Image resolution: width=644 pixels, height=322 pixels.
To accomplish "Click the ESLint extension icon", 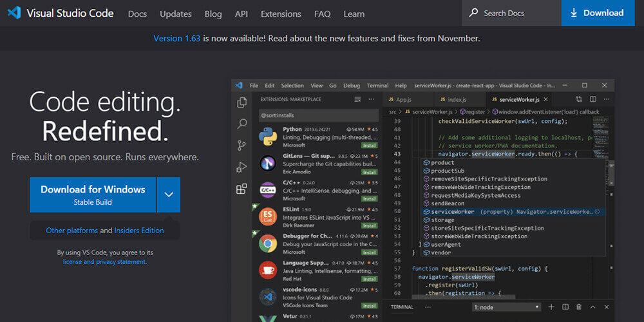I will click(268, 217).
